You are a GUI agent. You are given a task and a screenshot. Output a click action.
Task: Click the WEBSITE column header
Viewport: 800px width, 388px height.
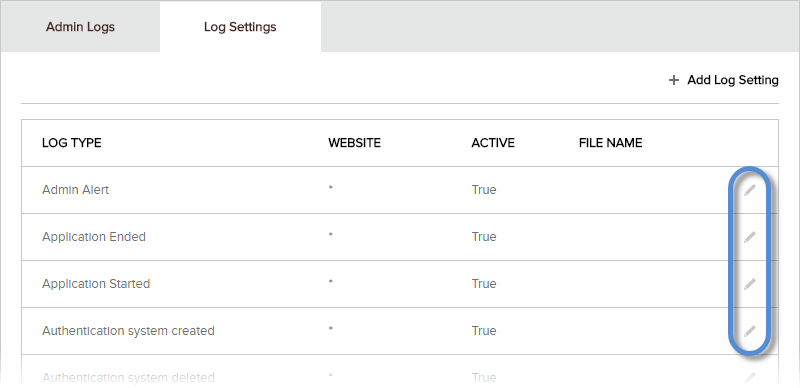pos(355,143)
